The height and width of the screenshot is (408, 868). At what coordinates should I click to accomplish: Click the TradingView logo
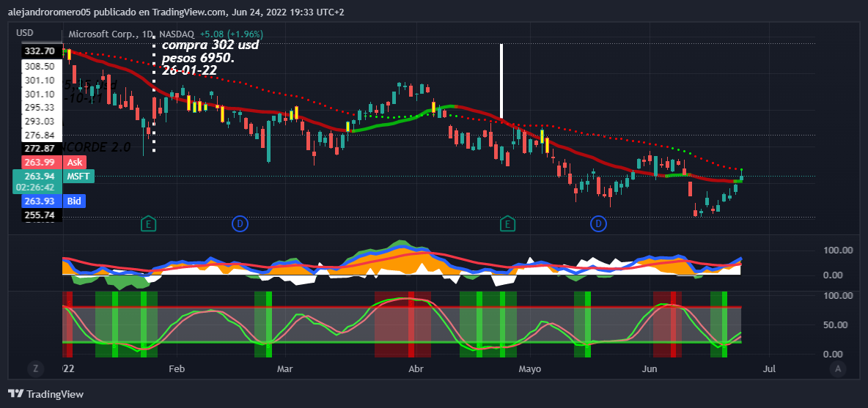pos(46,394)
